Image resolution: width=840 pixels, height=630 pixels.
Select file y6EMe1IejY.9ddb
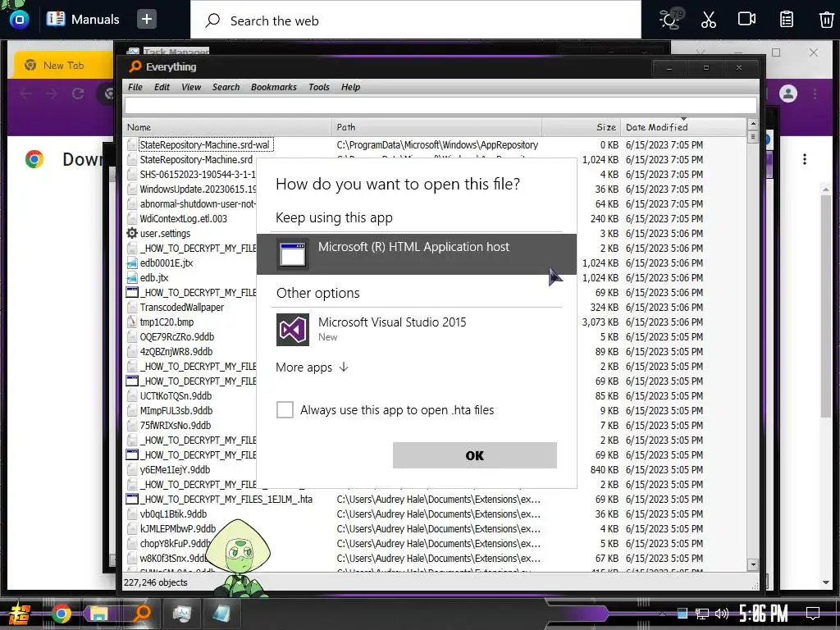[x=175, y=470]
